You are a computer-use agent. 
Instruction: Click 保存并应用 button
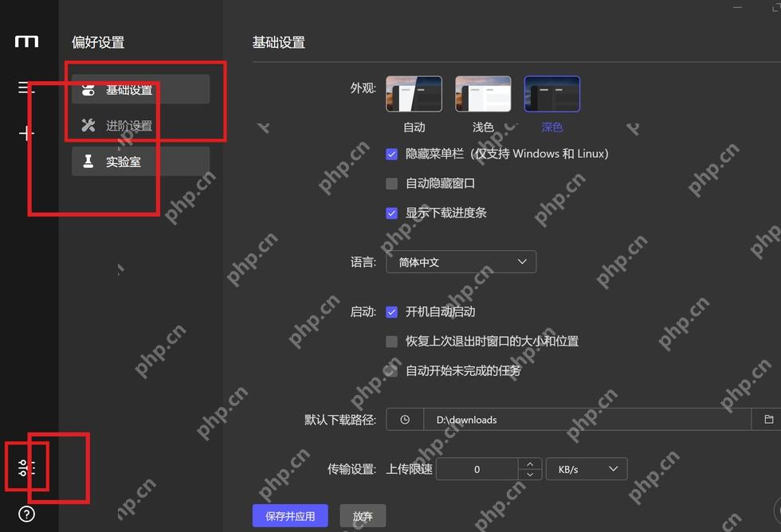click(290, 516)
